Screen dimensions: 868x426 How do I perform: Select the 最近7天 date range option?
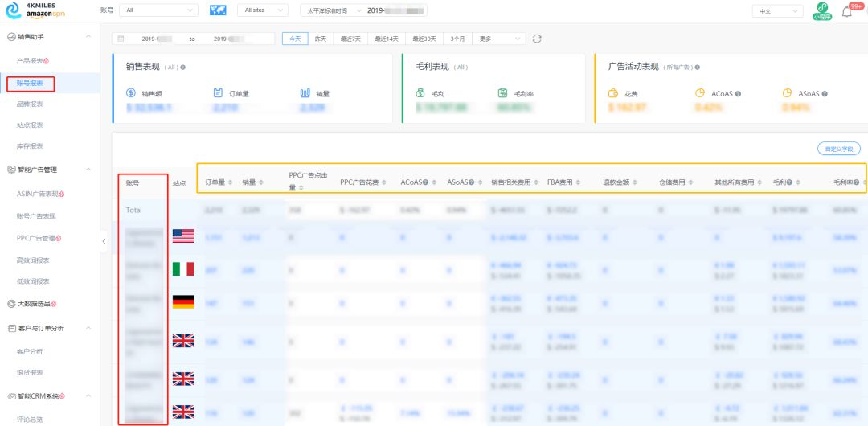pyautogui.click(x=350, y=39)
